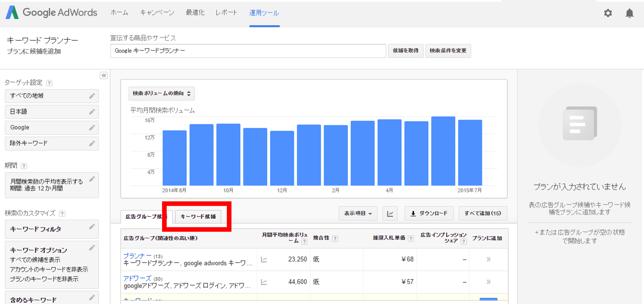The height and width of the screenshot is (304, 644).
Task: Click the Google AdWords logo
Action: coord(51,12)
